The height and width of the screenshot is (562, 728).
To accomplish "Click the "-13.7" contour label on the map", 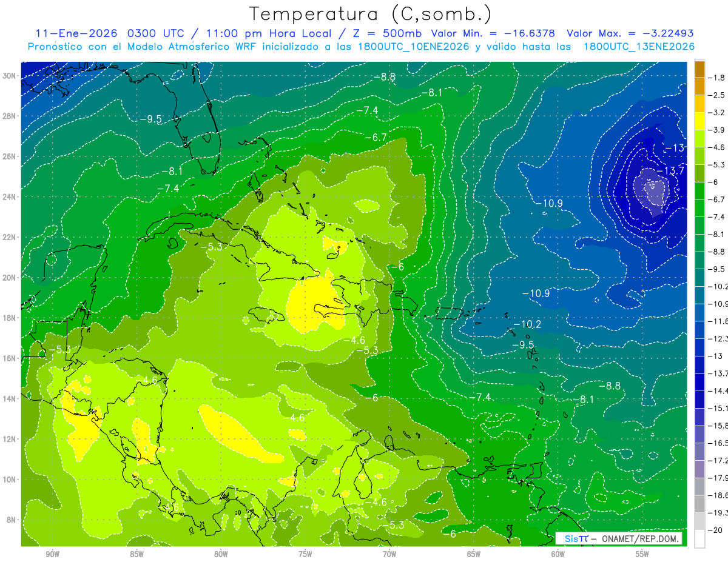I will point(671,171).
